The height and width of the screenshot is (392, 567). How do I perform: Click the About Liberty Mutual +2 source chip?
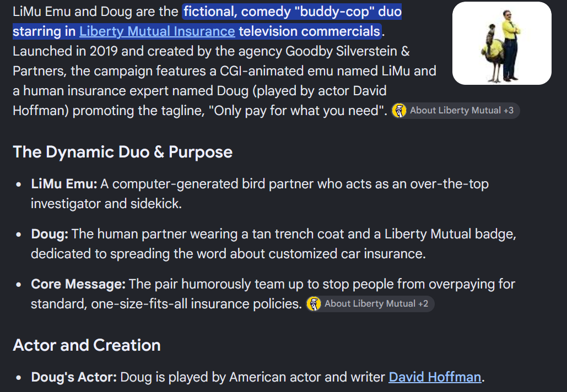(370, 304)
